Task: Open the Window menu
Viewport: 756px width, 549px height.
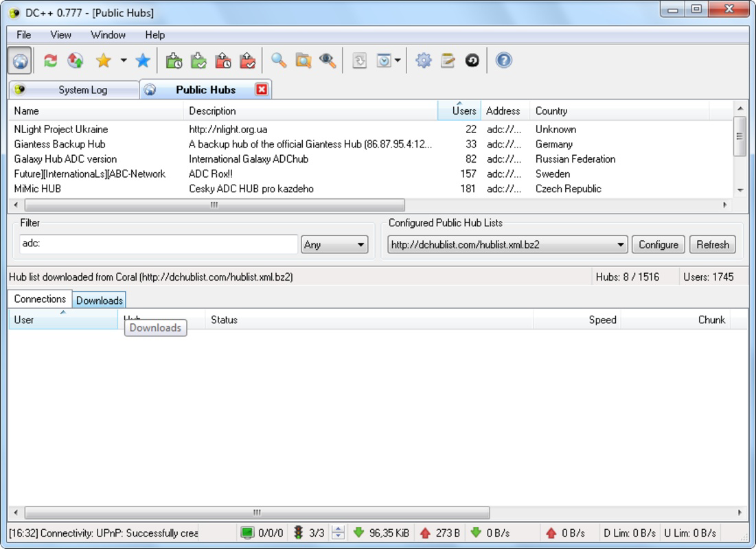Action: pyautogui.click(x=108, y=35)
